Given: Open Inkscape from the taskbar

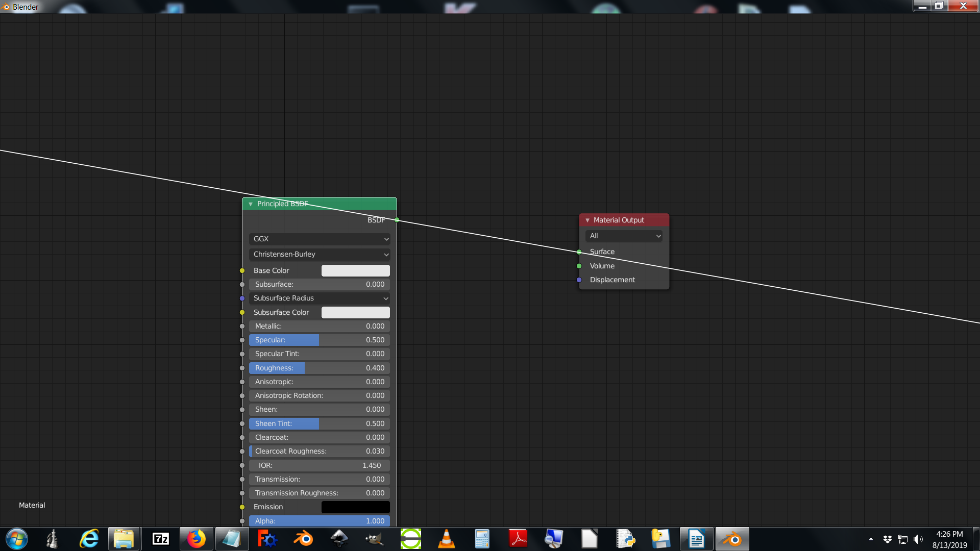Looking at the screenshot, I should point(339,539).
